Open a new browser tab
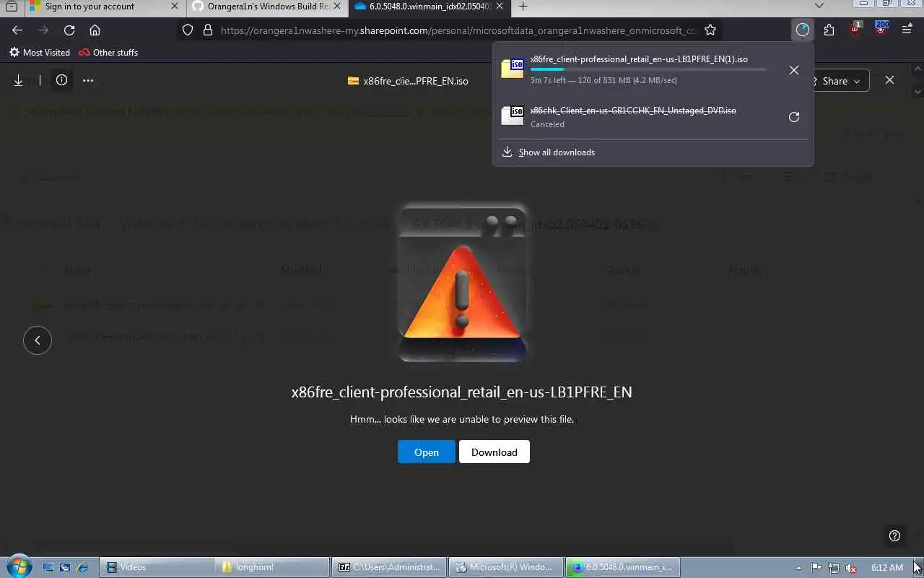 (x=523, y=7)
